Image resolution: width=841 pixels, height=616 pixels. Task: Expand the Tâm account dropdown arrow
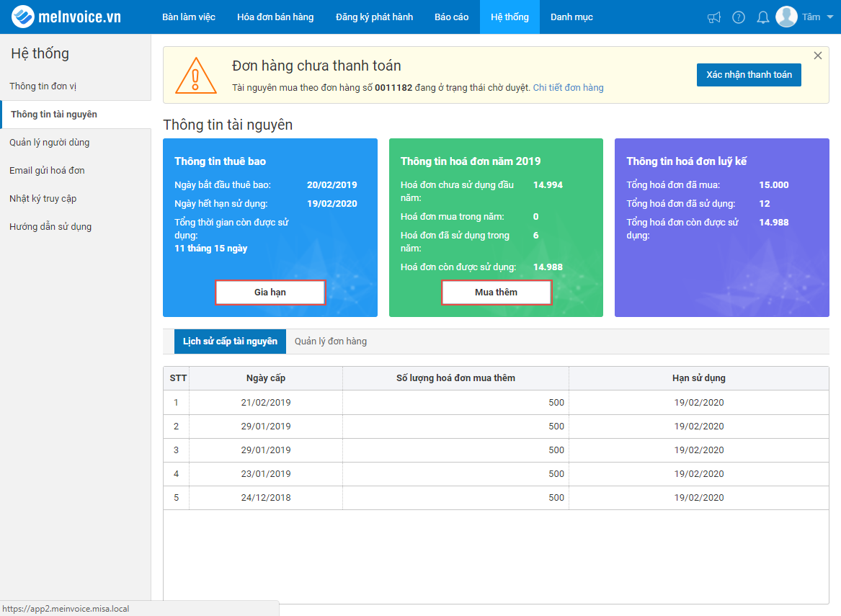point(830,17)
